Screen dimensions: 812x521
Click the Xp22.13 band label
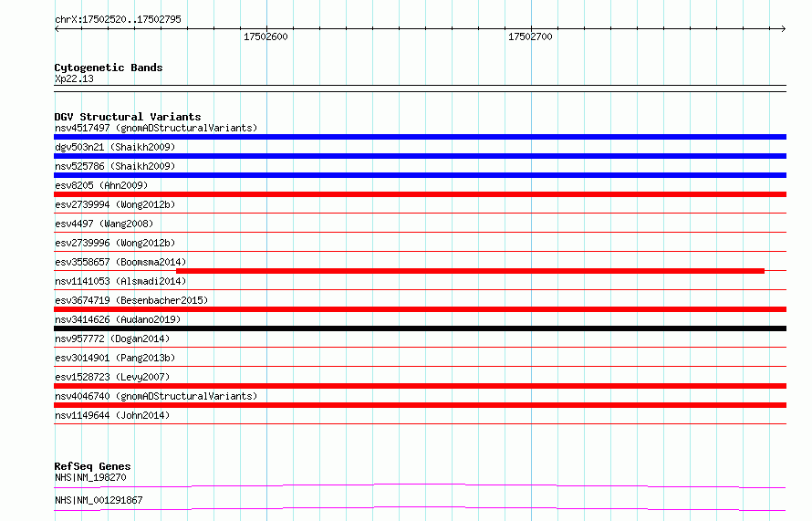74,78
